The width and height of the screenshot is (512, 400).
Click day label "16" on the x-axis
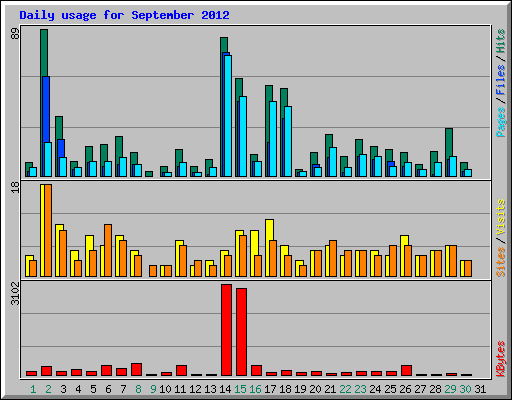(255, 389)
